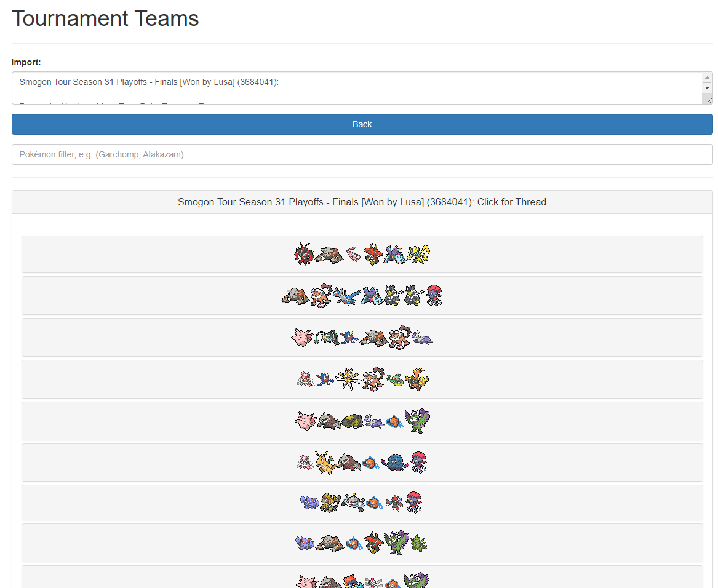Select Tapu Bulu next to Mew

coord(373,254)
